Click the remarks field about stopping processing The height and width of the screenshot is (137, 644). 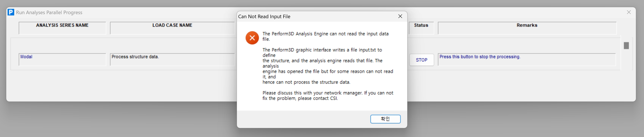pyautogui.click(x=527, y=59)
